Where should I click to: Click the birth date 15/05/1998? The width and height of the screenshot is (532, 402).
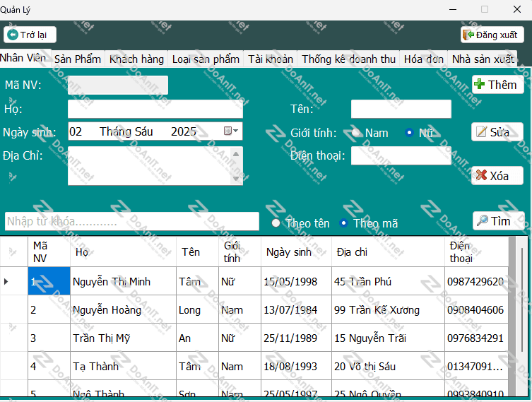[x=296, y=281]
